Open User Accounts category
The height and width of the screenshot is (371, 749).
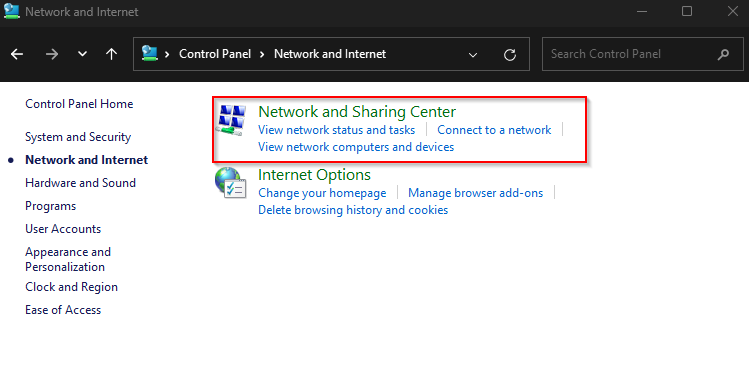click(63, 229)
